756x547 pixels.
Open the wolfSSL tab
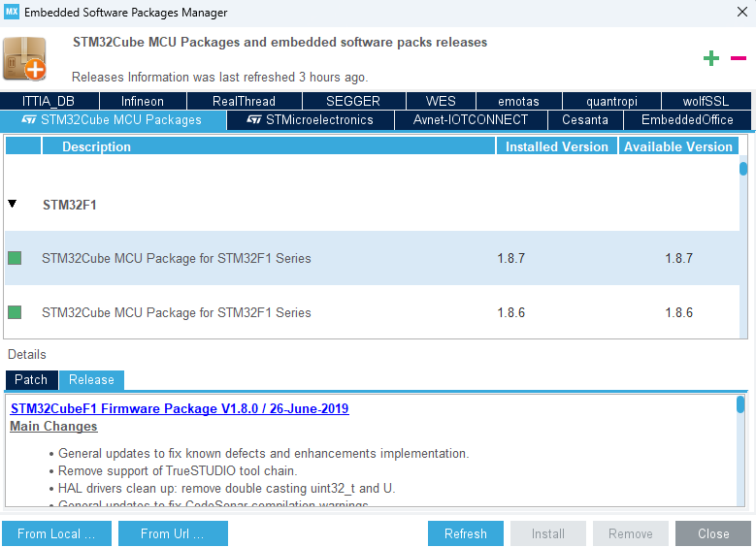(x=706, y=101)
